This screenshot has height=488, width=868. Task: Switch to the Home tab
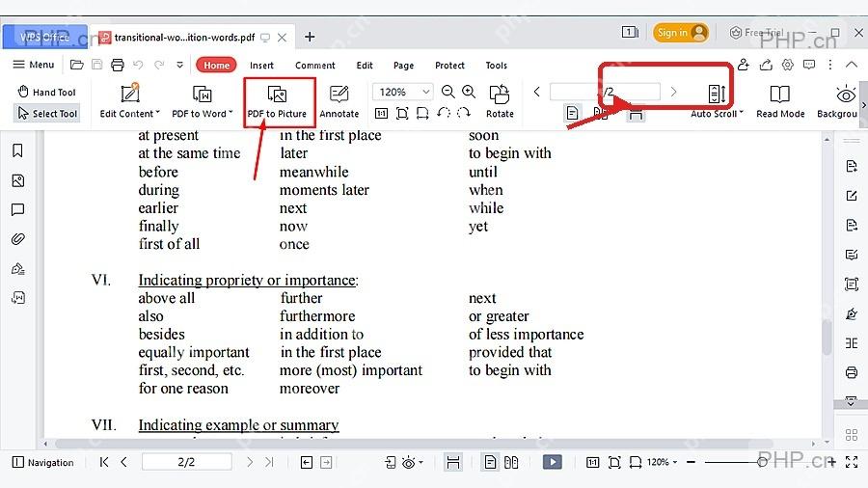click(x=216, y=66)
